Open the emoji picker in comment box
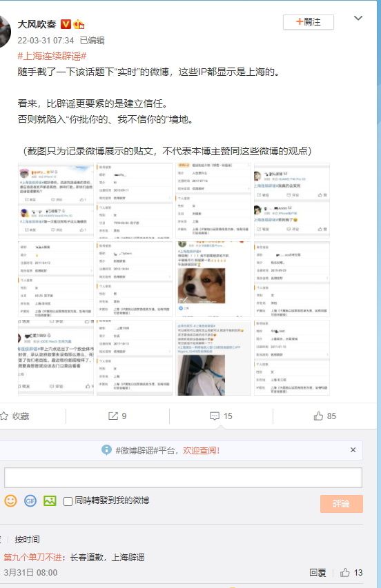This screenshot has height=588, width=381. pos(10,501)
